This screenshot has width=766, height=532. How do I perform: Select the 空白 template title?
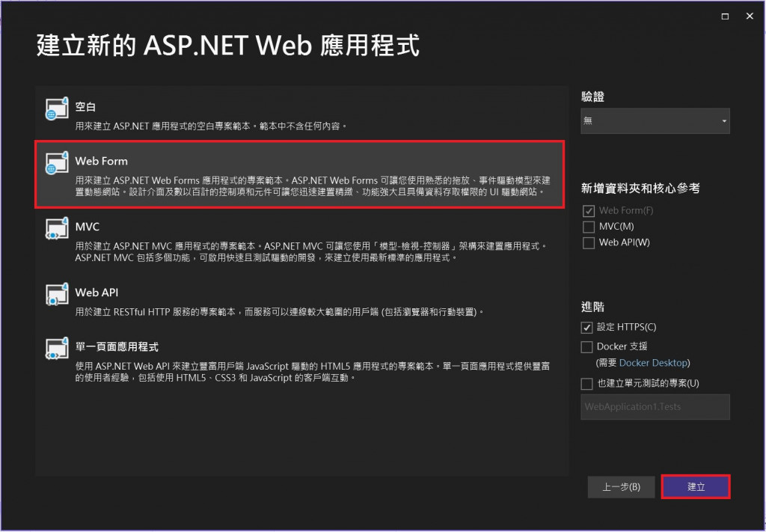85,106
